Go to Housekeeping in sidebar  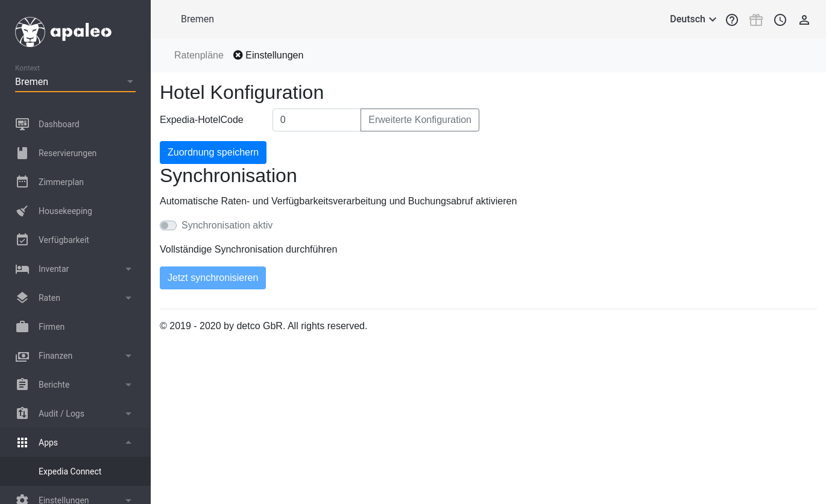click(x=65, y=211)
